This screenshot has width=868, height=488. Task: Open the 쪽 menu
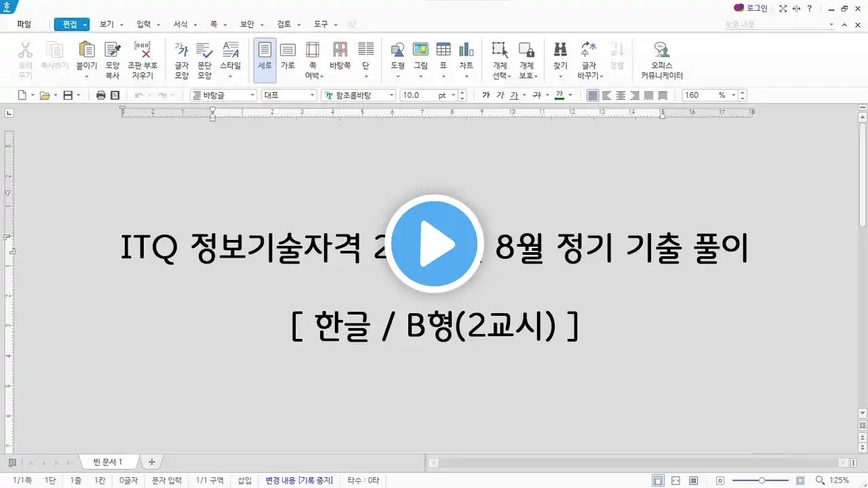pos(214,24)
